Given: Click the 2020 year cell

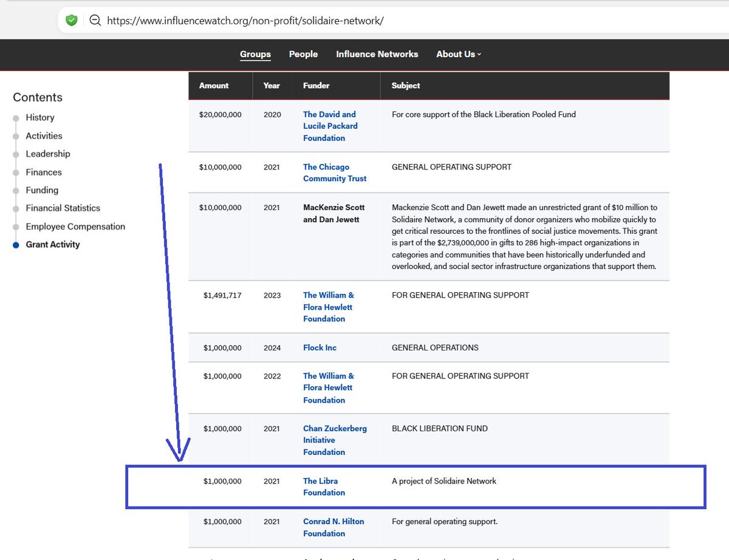Looking at the screenshot, I should coord(272,114).
